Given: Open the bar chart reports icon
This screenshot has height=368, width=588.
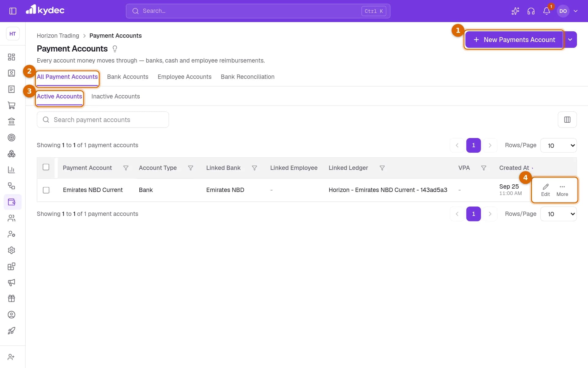Looking at the screenshot, I should (11, 170).
